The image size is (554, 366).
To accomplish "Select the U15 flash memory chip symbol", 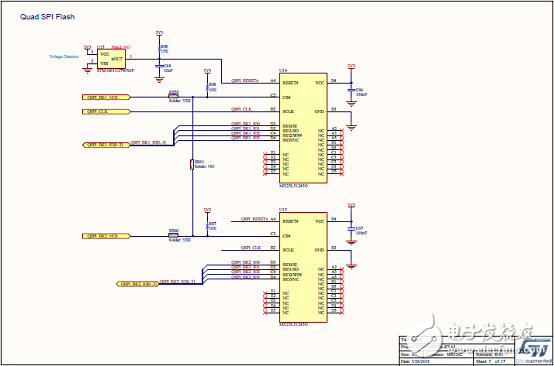I will coord(303,267).
